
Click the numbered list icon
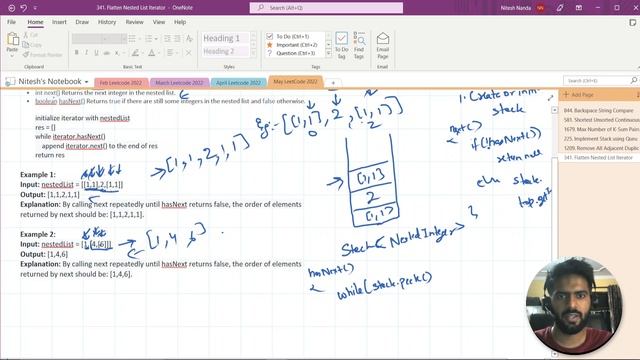pyautogui.click(x=149, y=39)
